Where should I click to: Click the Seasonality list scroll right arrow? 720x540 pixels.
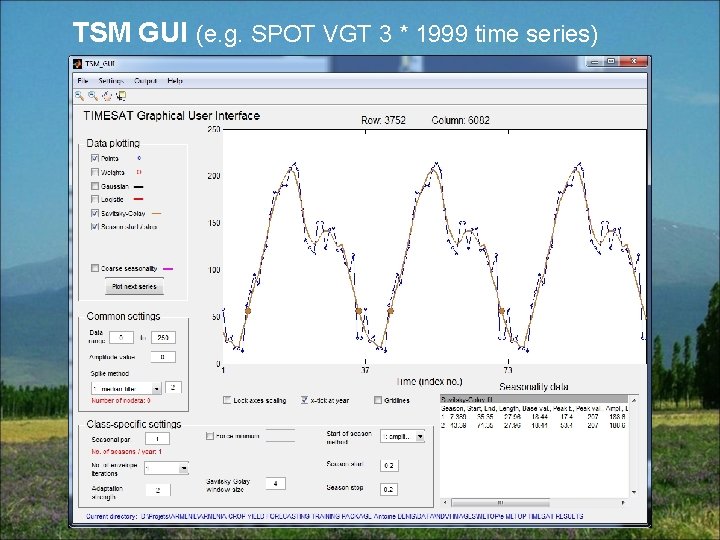(x=623, y=502)
